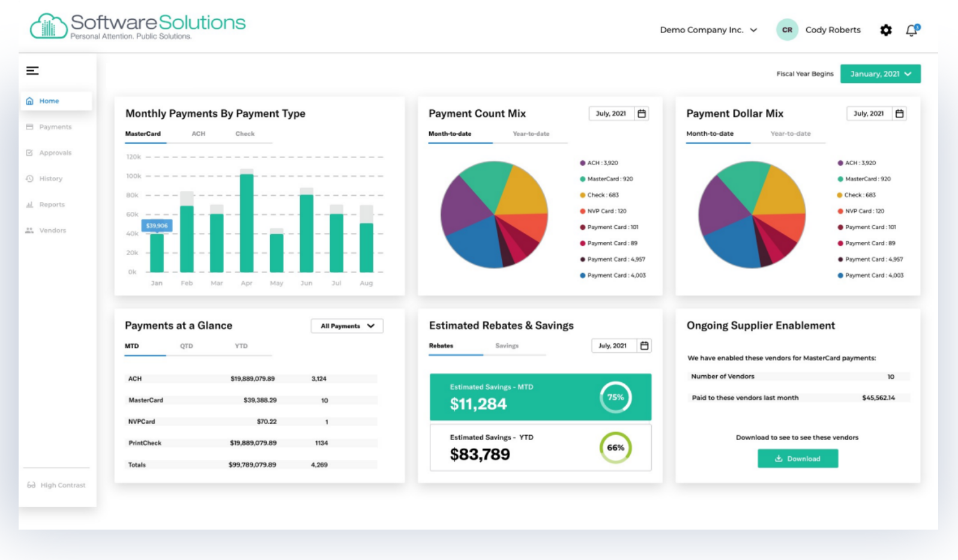This screenshot has width=958, height=560.
Task: Click PrintCheck count 1134
Action: 321,443
